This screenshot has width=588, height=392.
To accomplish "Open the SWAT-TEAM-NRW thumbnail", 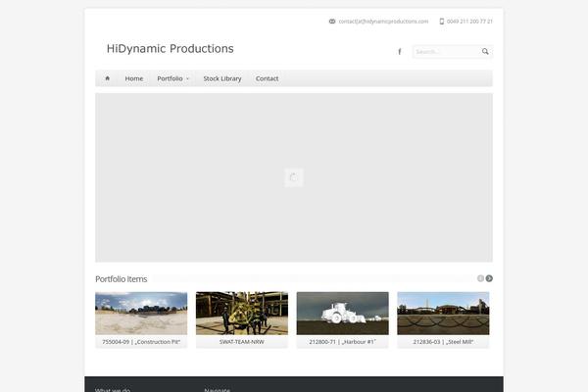I will click(242, 314).
